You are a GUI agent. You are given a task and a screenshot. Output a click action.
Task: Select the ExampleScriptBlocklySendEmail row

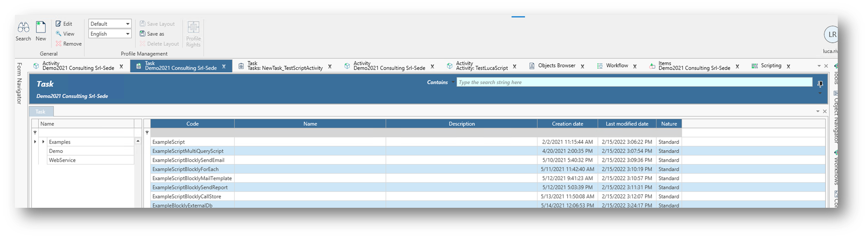coord(188,160)
